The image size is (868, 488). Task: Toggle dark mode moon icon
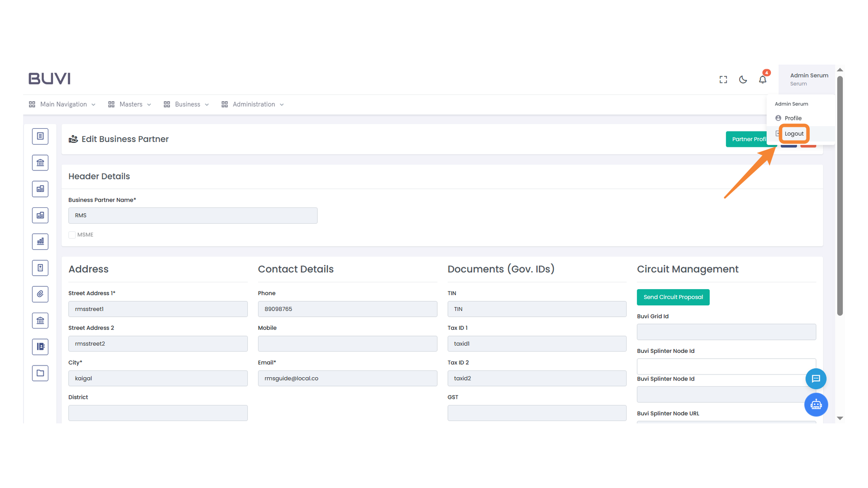(743, 80)
